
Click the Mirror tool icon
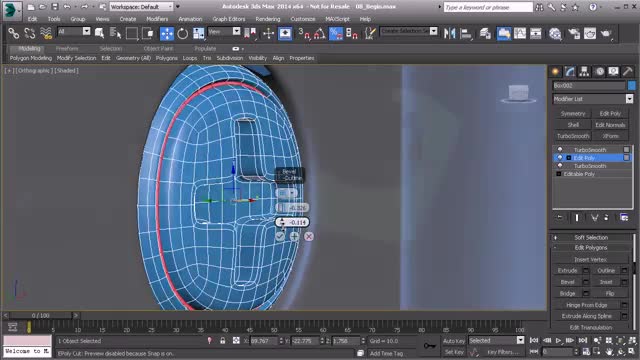(449, 33)
